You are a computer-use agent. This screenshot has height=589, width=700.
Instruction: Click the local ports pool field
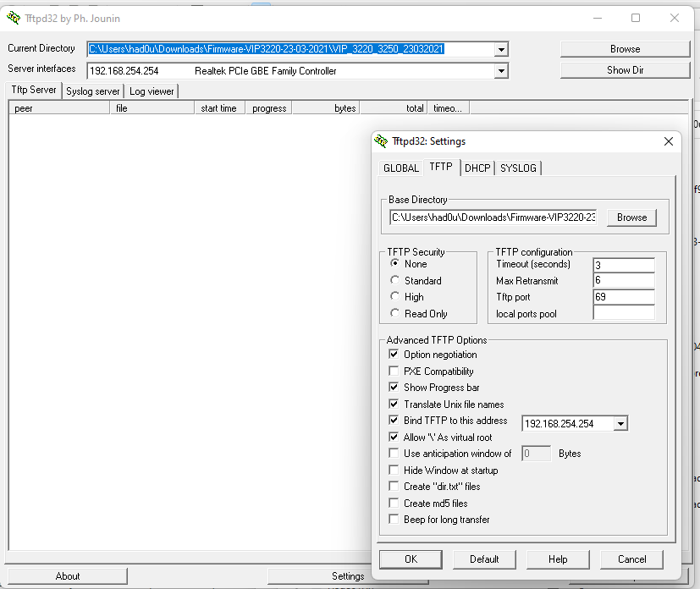[624, 313]
